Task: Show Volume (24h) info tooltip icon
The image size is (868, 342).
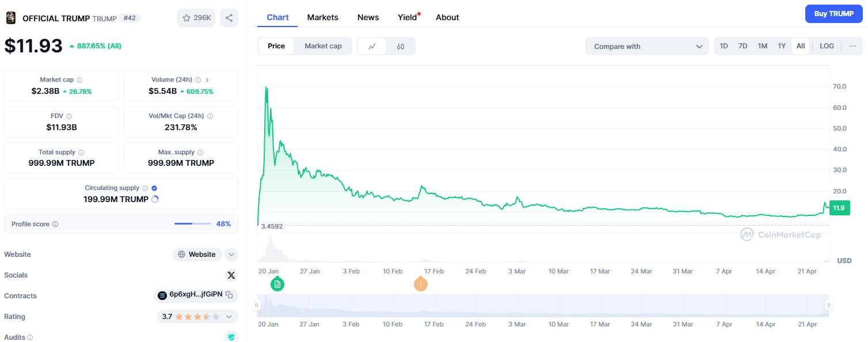Action: tap(198, 80)
